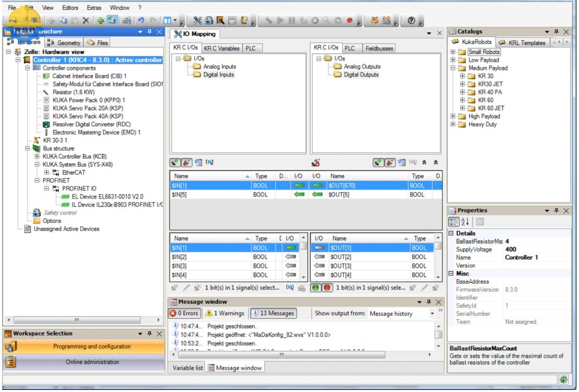Expand the Heavy Duty catalog folder

(453, 124)
